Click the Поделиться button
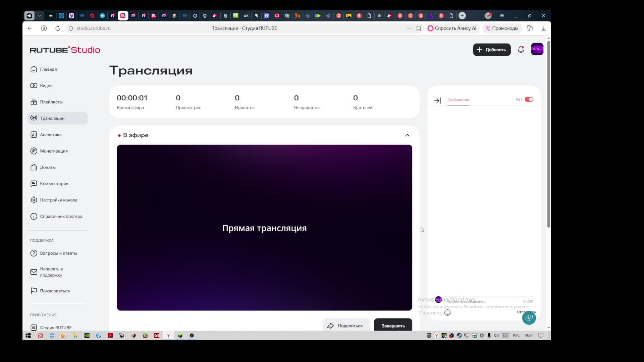 tap(345, 325)
